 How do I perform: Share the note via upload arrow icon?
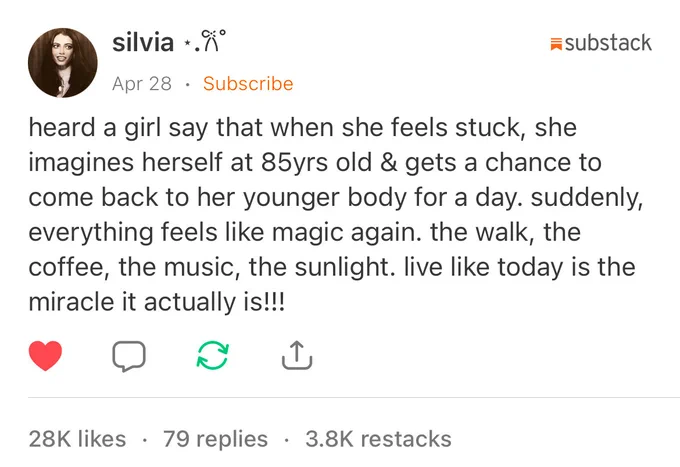click(x=297, y=355)
